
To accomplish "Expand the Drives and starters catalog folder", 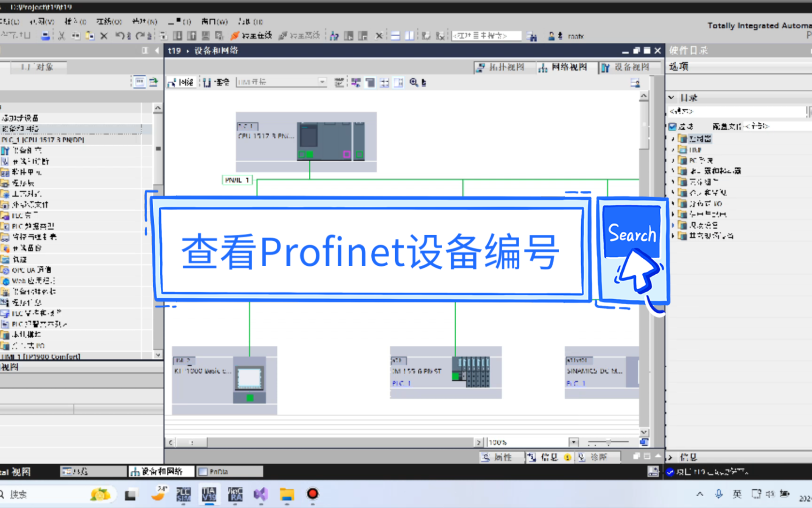I will click(x=673, y=171).
